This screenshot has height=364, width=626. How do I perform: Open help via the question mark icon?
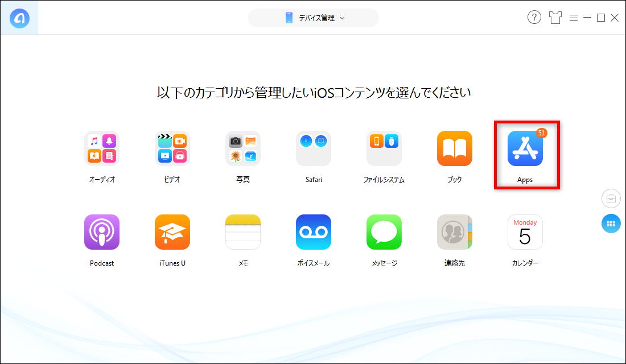(x=534, y=17)
